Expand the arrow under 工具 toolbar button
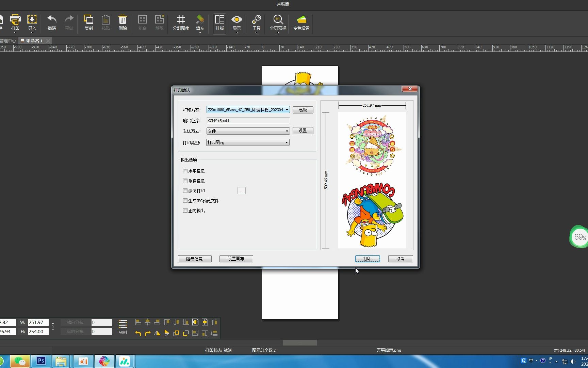588x368 pixels. [257, 33]
